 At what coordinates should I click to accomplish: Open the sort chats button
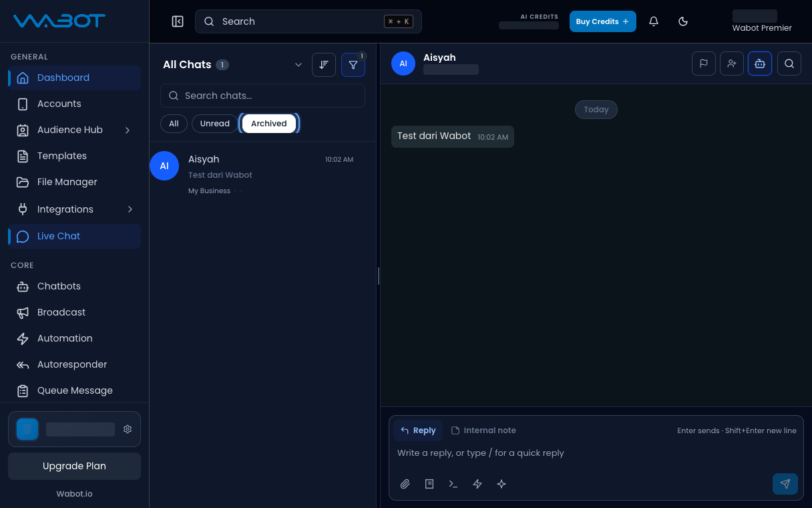coord(324,65)
